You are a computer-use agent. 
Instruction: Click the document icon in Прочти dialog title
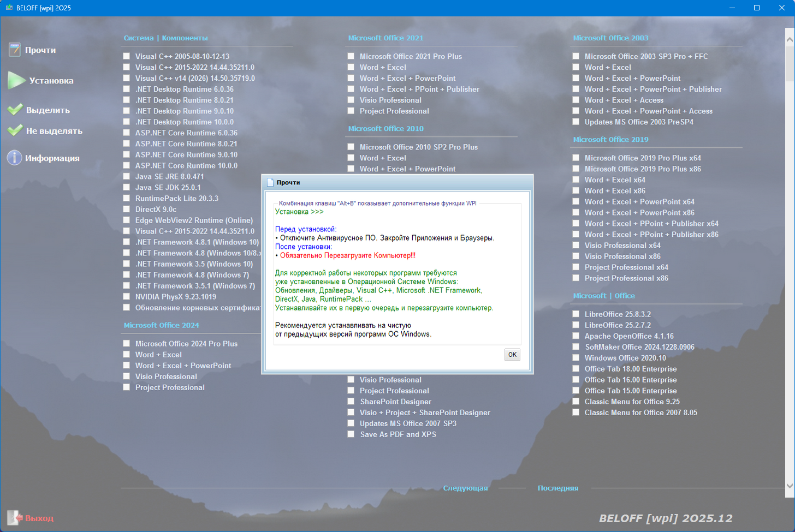tap(270, 182)
